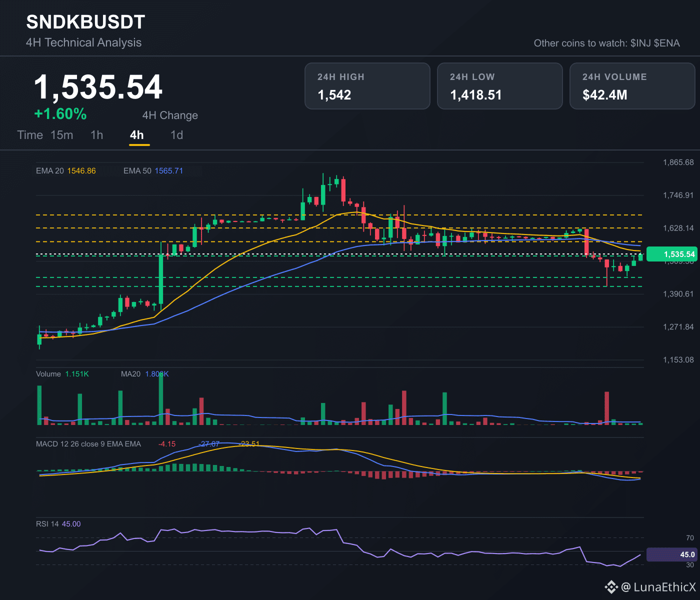Click the MACD value -4.15
This screenshot has width=700, height=600.
click(167, 444)
